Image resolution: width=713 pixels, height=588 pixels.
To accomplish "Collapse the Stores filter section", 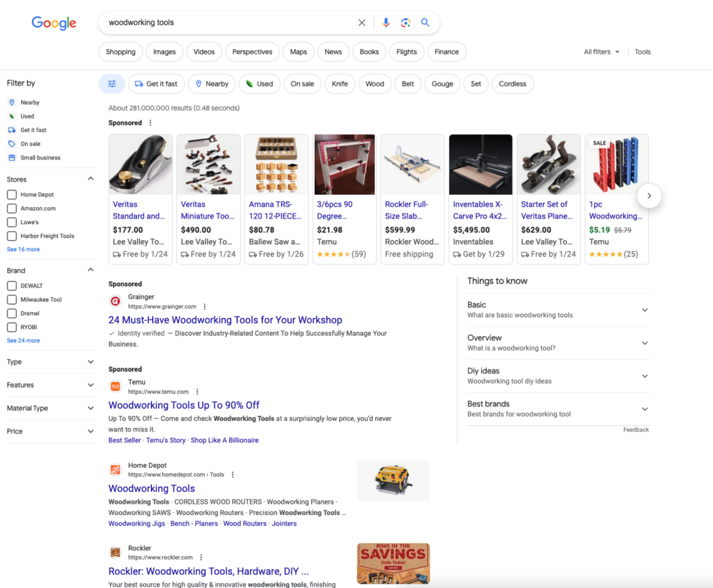I will (x=91, y=179).
